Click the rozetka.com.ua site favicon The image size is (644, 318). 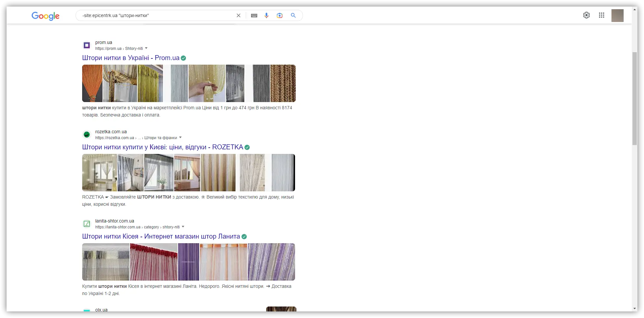pyautogui.click(x=87, y=135)
